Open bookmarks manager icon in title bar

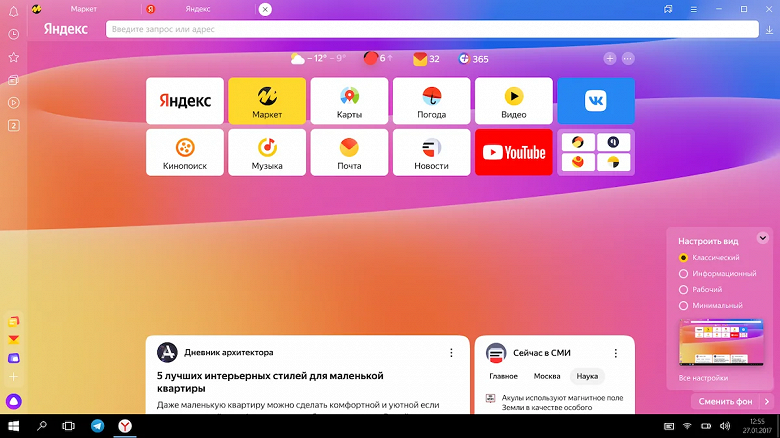(668, 9)
